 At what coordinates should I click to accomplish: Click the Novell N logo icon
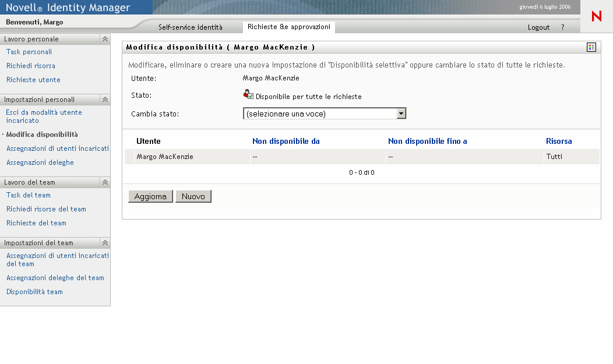click(596, 16)
